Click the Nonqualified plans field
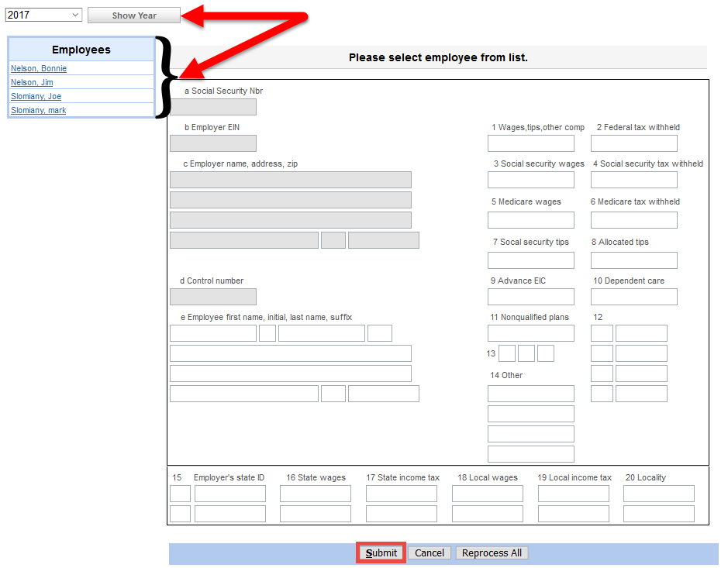Screen dimensions: 728x568 (530, 333)
